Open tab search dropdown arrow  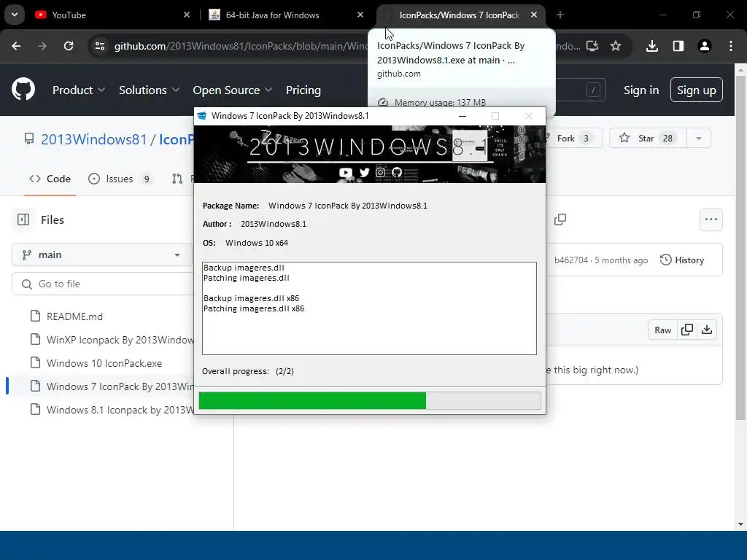coord(15,15)
